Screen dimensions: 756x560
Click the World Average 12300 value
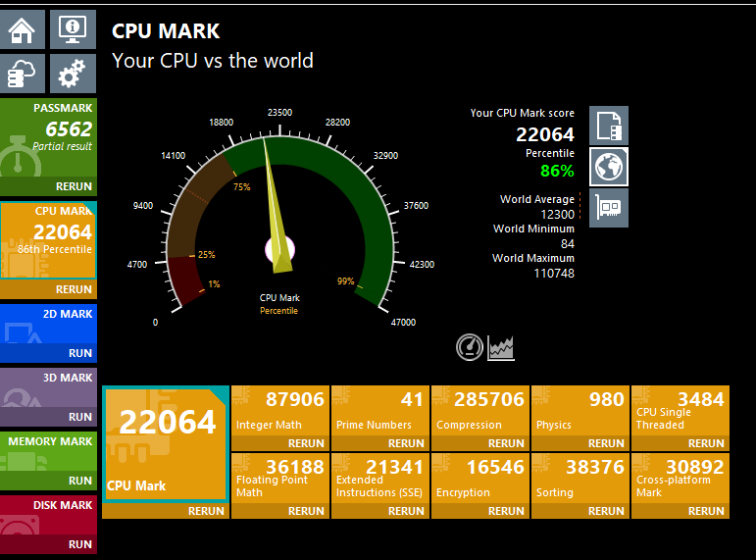[557, 215]
